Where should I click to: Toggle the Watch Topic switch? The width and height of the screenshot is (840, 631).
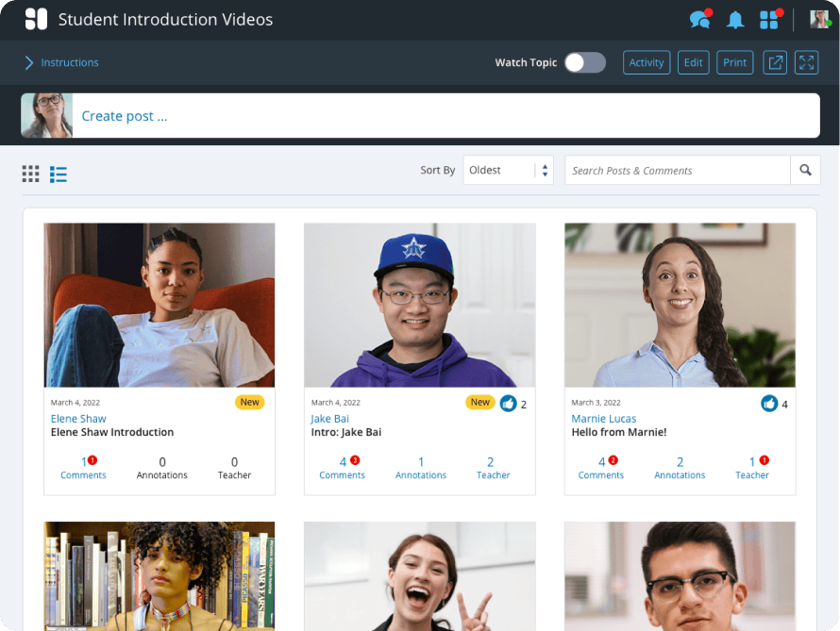(x=585, y=62)
